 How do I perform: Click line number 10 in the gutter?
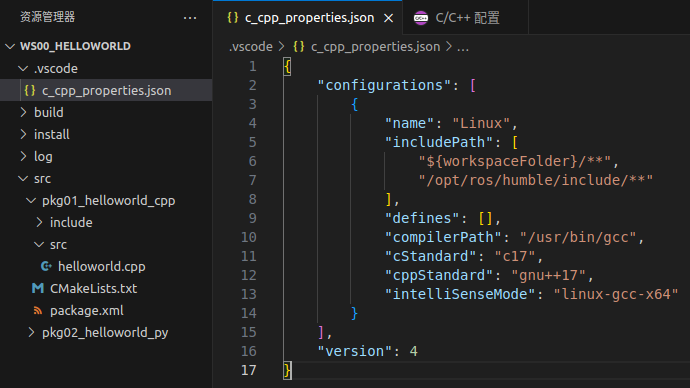coord(249,237)
